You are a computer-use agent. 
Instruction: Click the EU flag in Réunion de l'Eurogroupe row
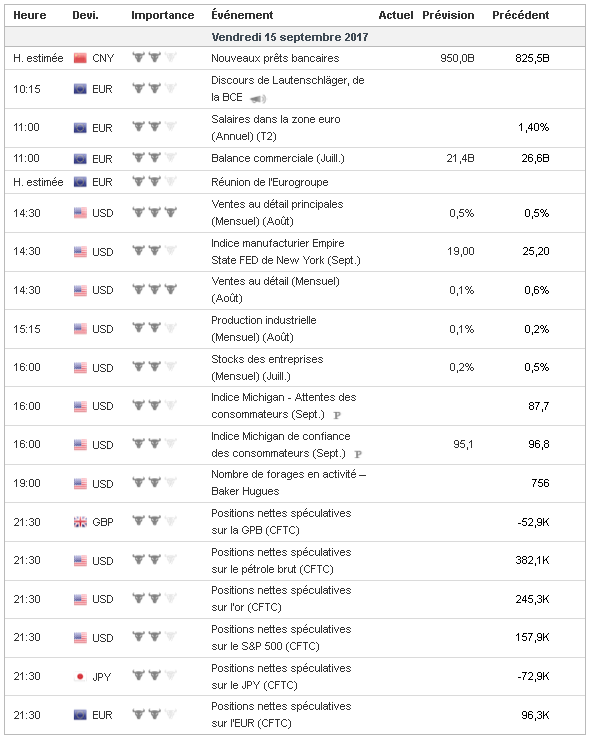(80, 182)
